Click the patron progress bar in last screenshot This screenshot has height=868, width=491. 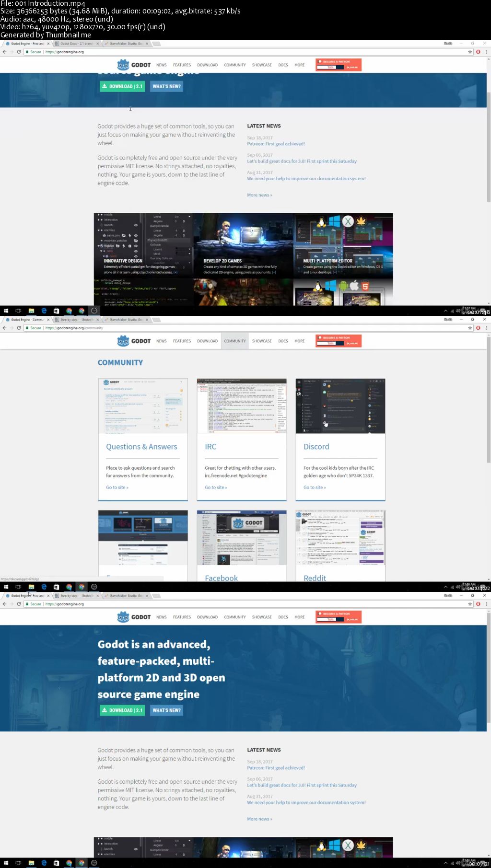point(330,620)
